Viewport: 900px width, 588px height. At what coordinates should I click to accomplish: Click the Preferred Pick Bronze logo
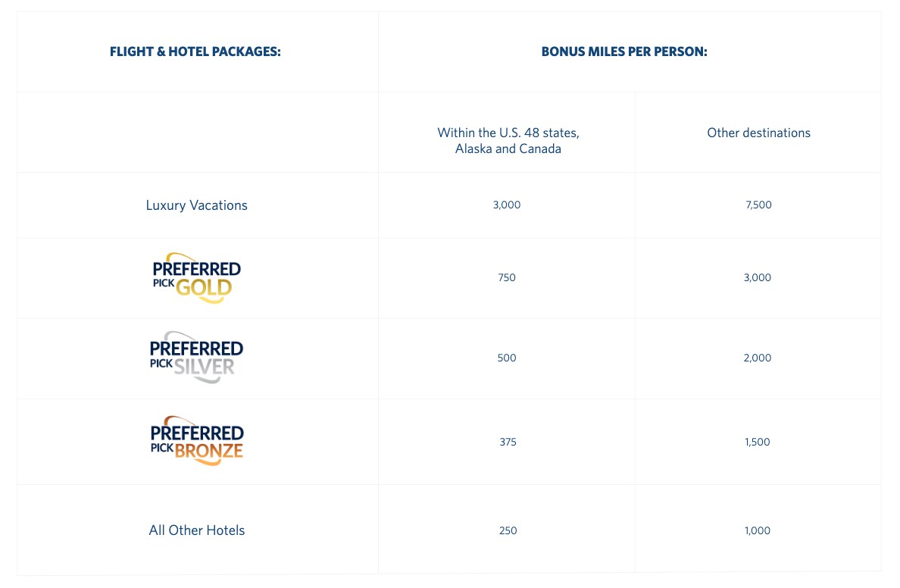(196, 441)
